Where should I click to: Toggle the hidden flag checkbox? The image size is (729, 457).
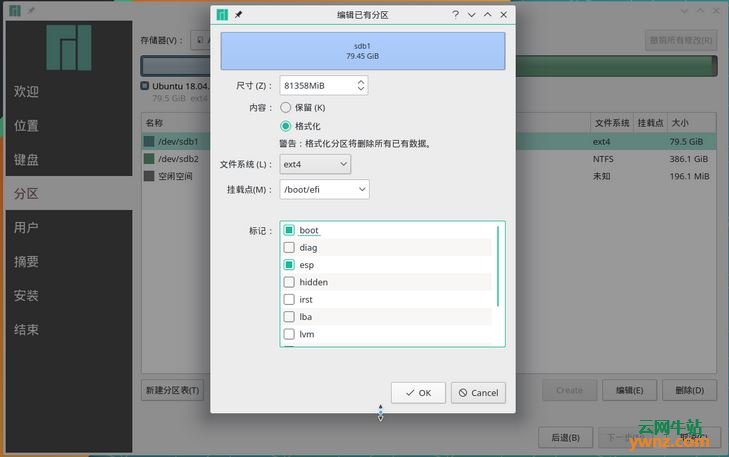coord(289,282)
